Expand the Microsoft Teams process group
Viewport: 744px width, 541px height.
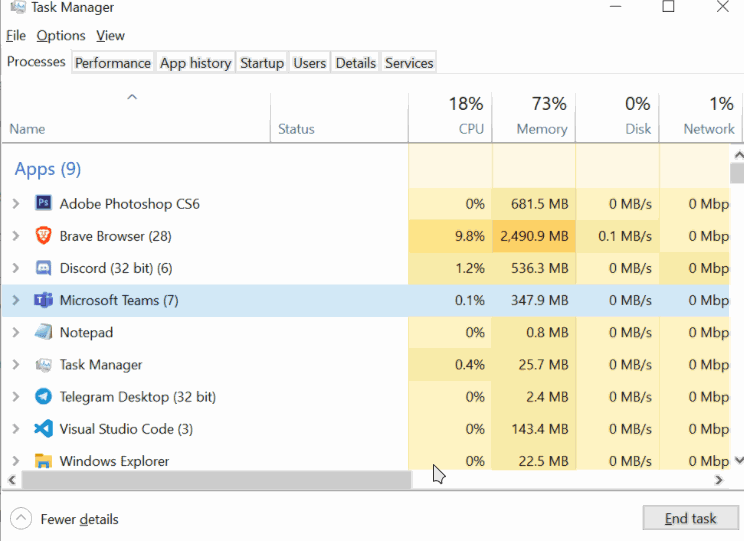coord(16,300)
